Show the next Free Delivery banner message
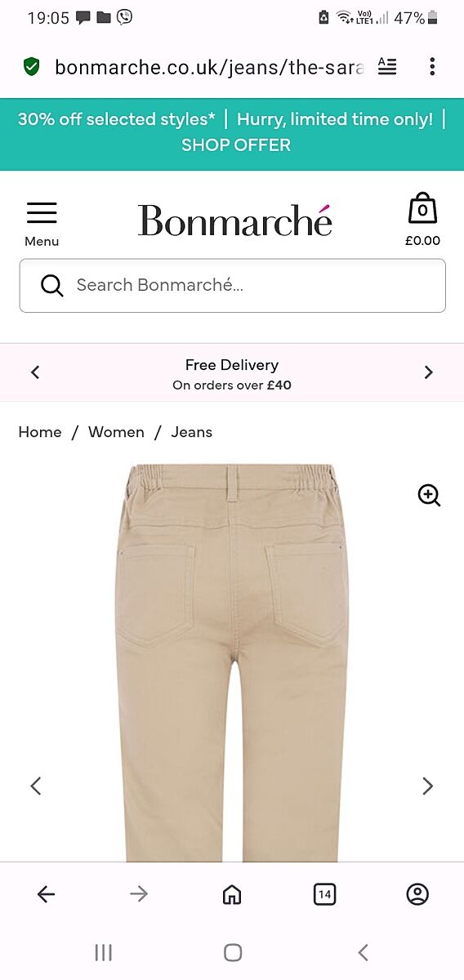The height and width of the screenshot is (980, 464). pos(428,372)
